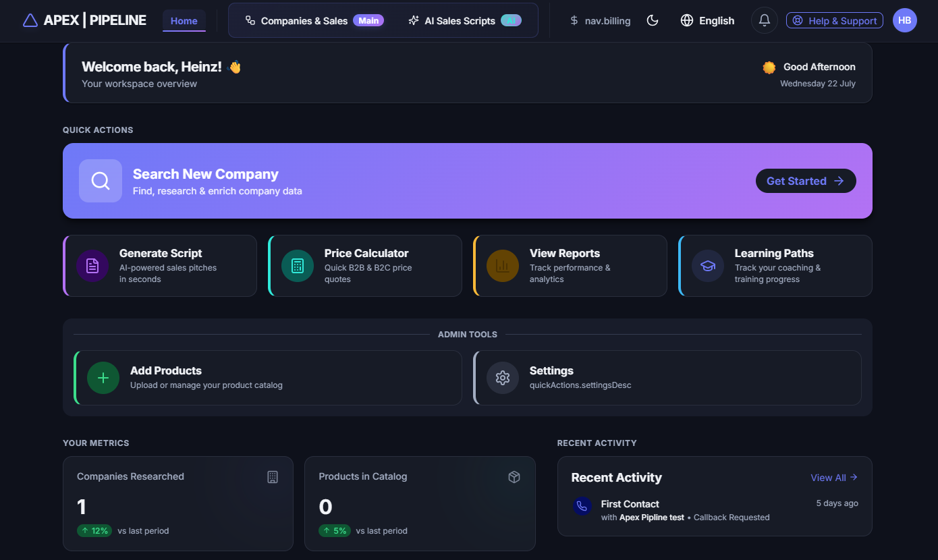Click the Search New Company magnifier icon

coord(101,181)
